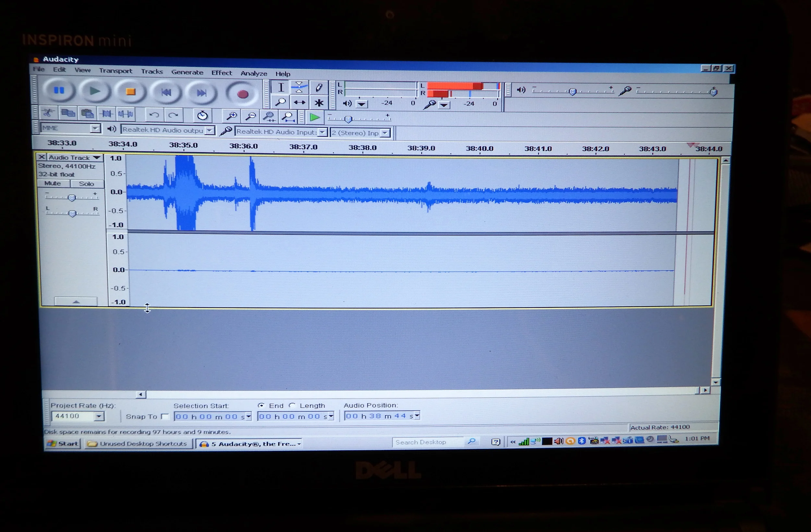Screen dimensions: 811x532
Task: Open Audio Position format dropdown
Action: 417,416
